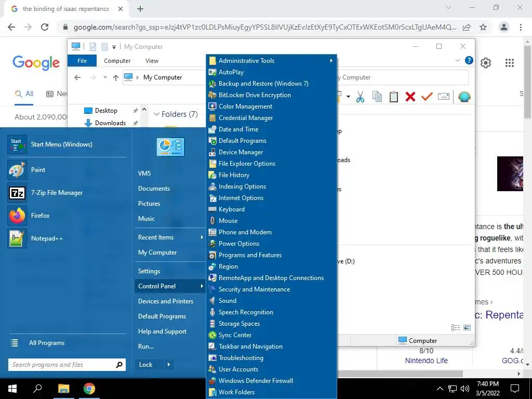
Task: Open notification center icon
Action: (515, 389)
